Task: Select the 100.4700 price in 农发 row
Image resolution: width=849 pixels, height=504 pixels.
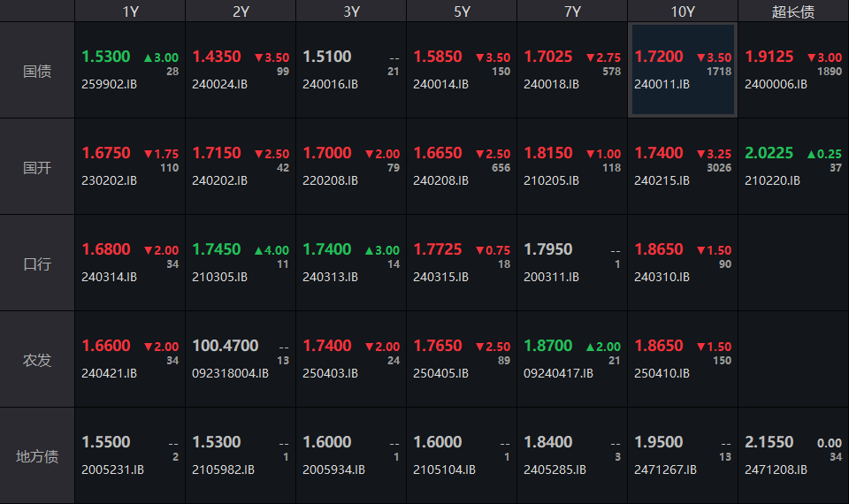Action: point(226,346)
